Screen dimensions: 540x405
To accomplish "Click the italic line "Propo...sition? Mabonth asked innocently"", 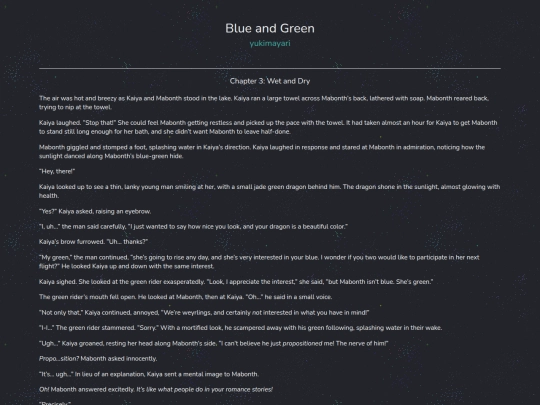I will click(98, 359).
